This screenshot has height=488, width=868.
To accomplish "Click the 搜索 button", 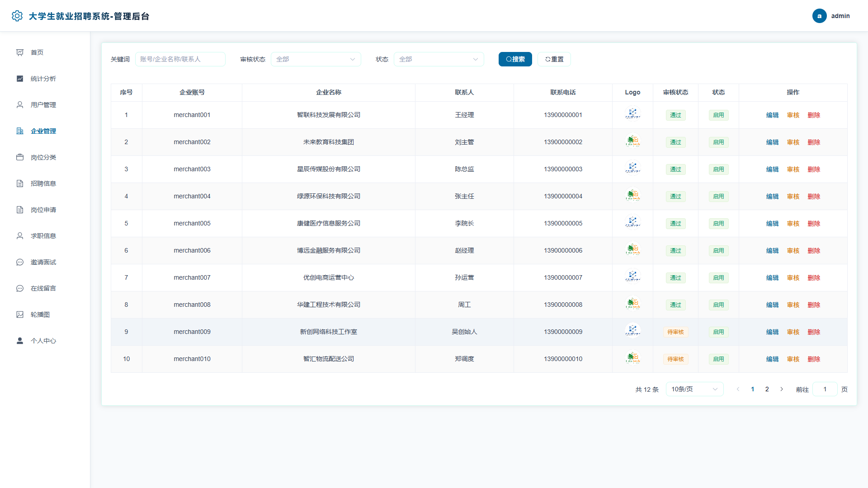I will (x=515, y=59).
